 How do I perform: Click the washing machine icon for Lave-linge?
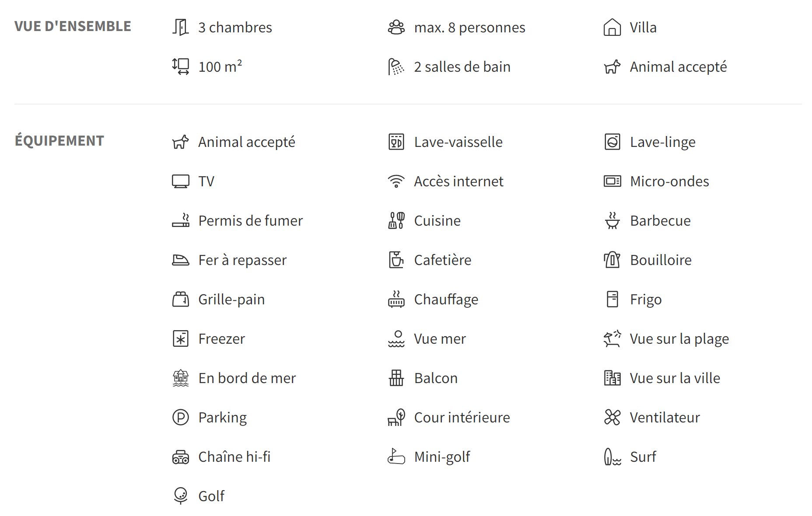point(612,142)
